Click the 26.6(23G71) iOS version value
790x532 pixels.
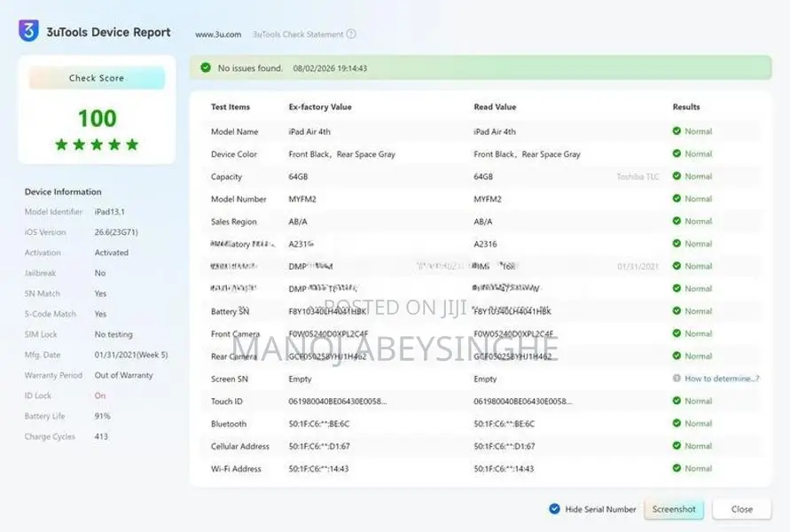coord(116,232)
